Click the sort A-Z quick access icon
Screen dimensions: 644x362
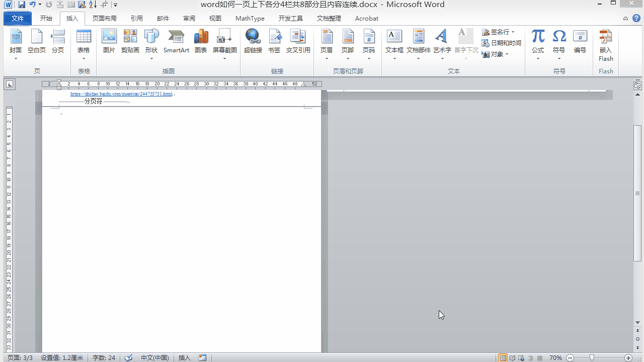point(93,5)
